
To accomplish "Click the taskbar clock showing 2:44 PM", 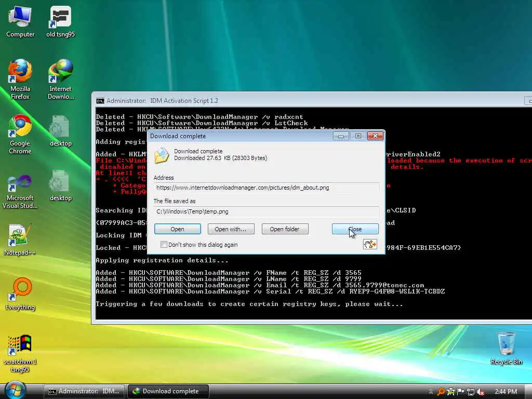I will (x=506, y=392).
